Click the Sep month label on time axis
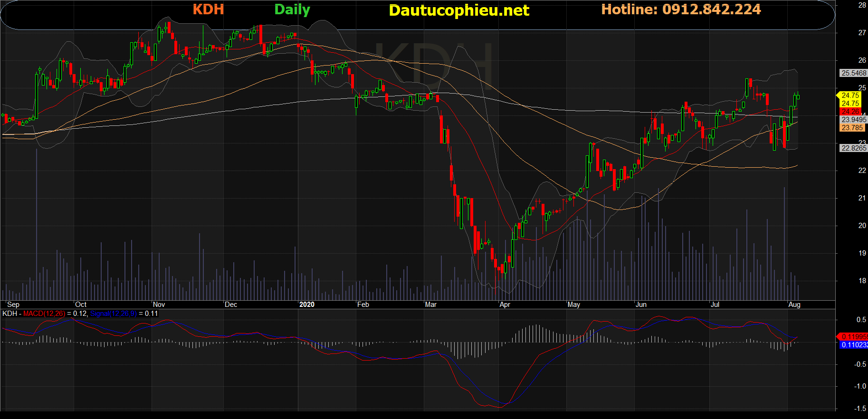868x419 pixels. click(13, 305)
